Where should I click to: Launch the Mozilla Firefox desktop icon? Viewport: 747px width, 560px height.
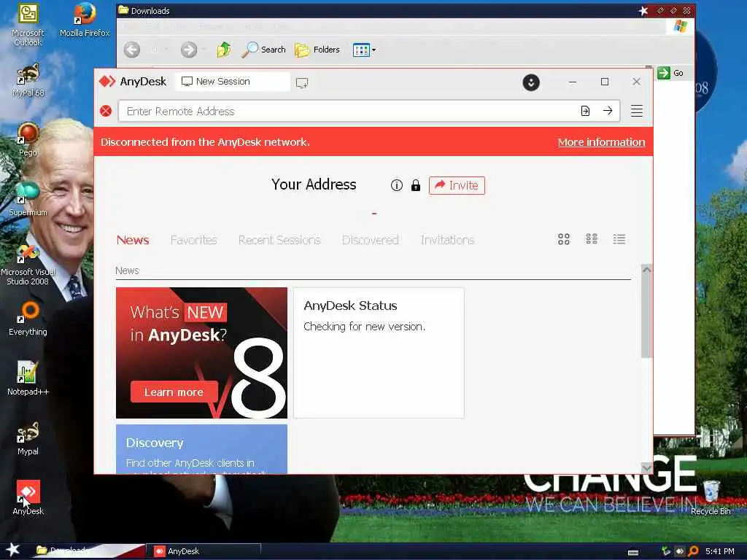(x=85, y=20)
